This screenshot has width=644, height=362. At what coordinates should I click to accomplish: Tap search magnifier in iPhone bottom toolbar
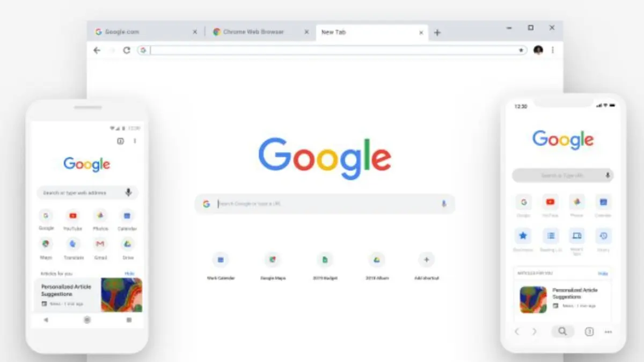[x=562, y=331]
